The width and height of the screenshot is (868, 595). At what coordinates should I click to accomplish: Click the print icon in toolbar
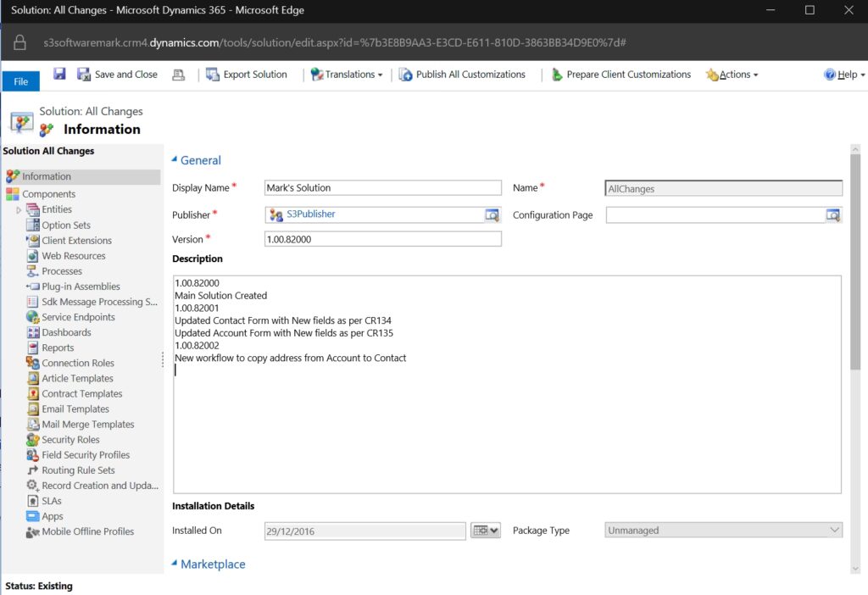[x=178, y=75]
